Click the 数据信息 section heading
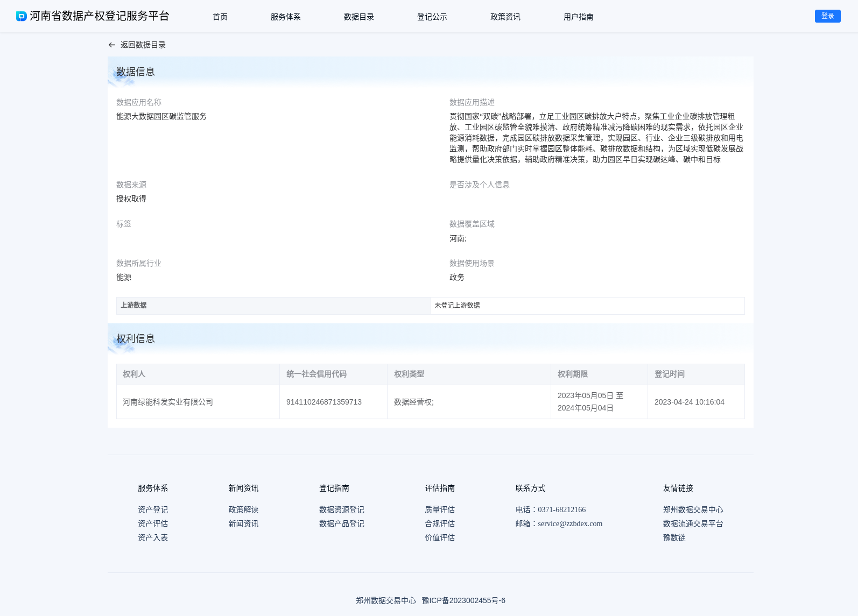Screen dimensions: 858x616 coord(136,72)
